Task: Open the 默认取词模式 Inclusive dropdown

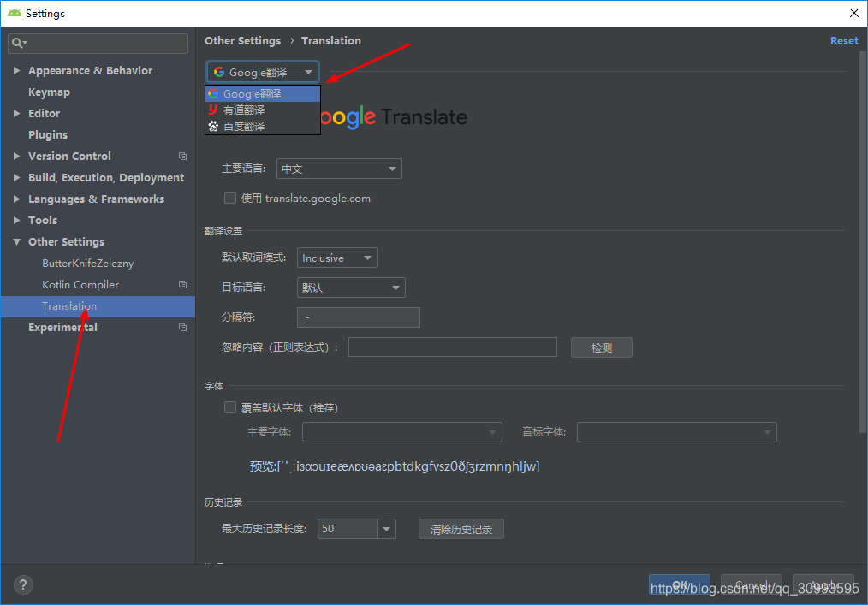Action: point(337,258)
